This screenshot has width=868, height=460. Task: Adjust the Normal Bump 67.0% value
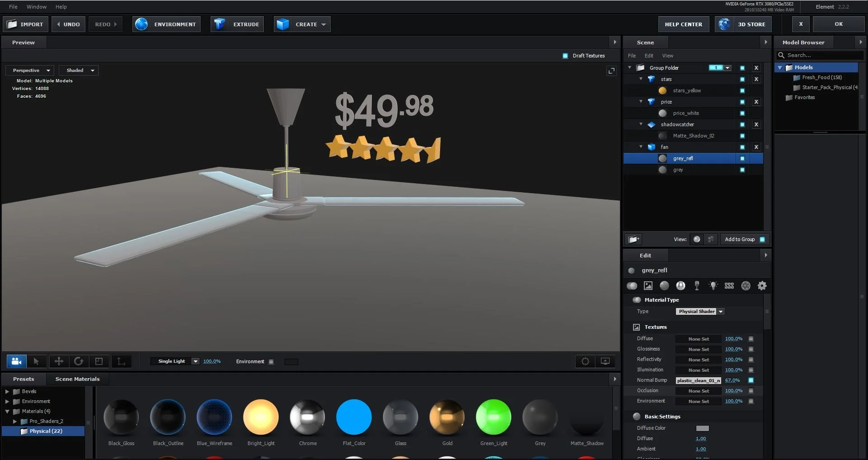coord(732,380)
